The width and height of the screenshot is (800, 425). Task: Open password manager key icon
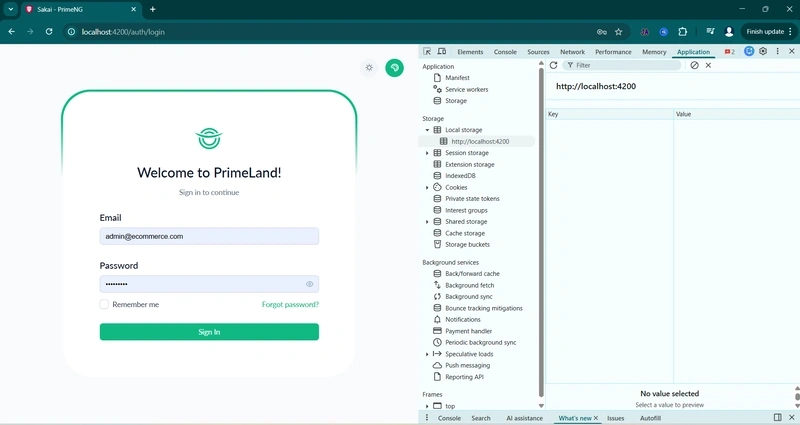tap(602, 32)
